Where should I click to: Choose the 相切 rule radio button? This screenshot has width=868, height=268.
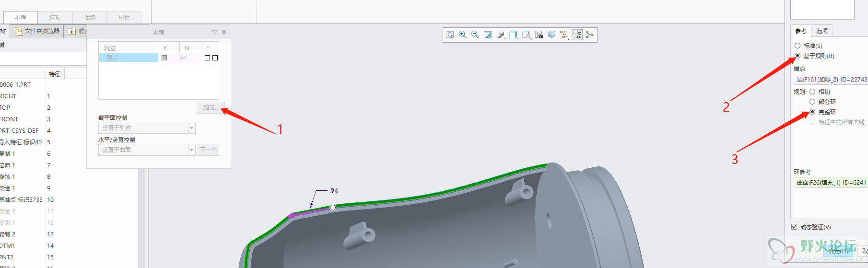(x=812, y=92)
